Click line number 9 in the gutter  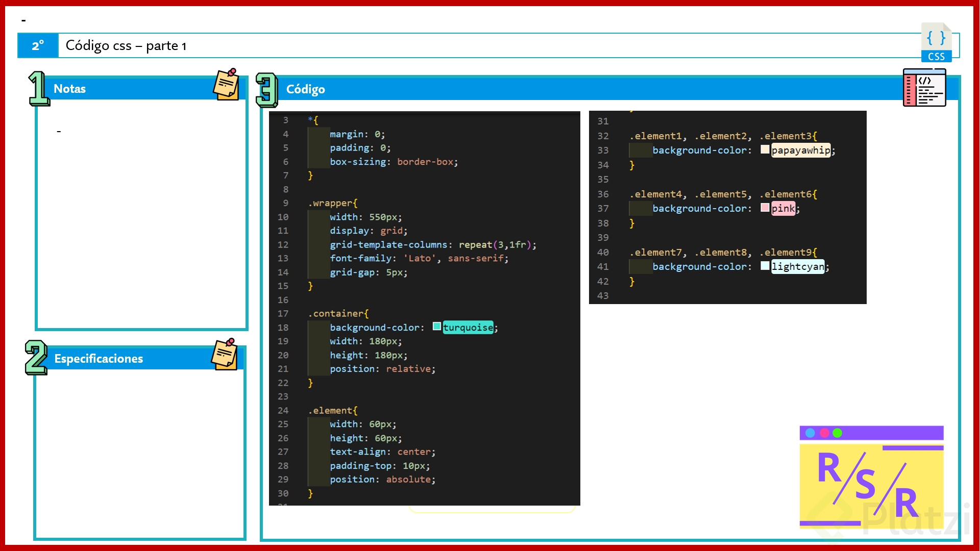[x=286, y=203]
